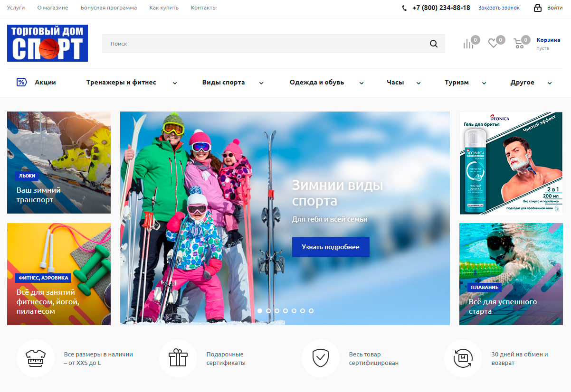This screenshot has width=571, height=392.
Task: Select the sixth slider dot
Action: tap(303, 311)
